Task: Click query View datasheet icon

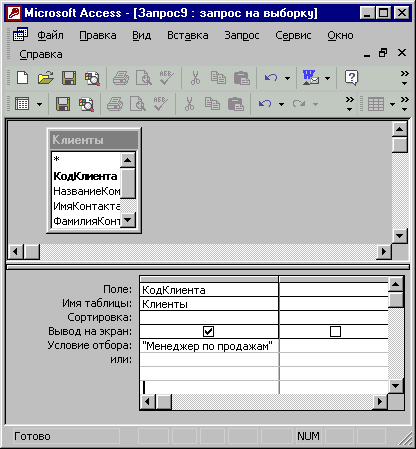Action: (x=22, y=104)
